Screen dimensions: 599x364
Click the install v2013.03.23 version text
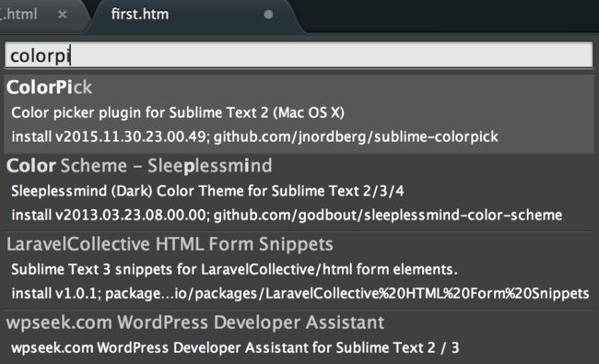pos(111,215)
